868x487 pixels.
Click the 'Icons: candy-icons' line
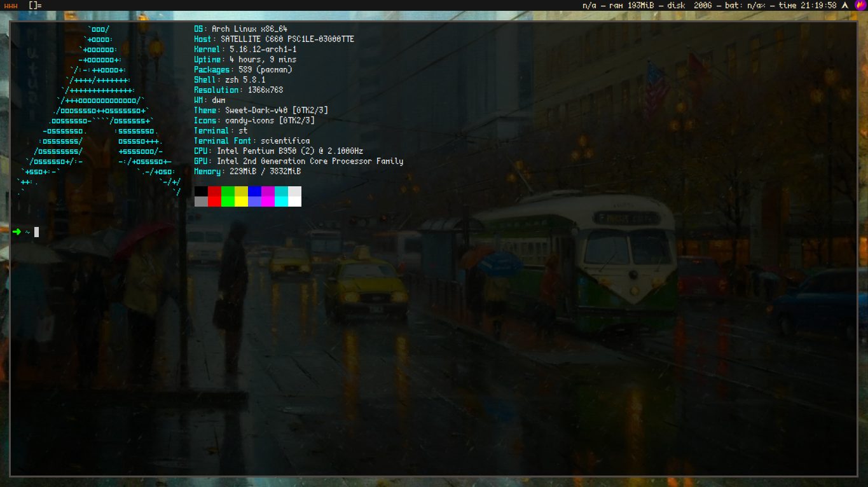[x=254, y=121]
